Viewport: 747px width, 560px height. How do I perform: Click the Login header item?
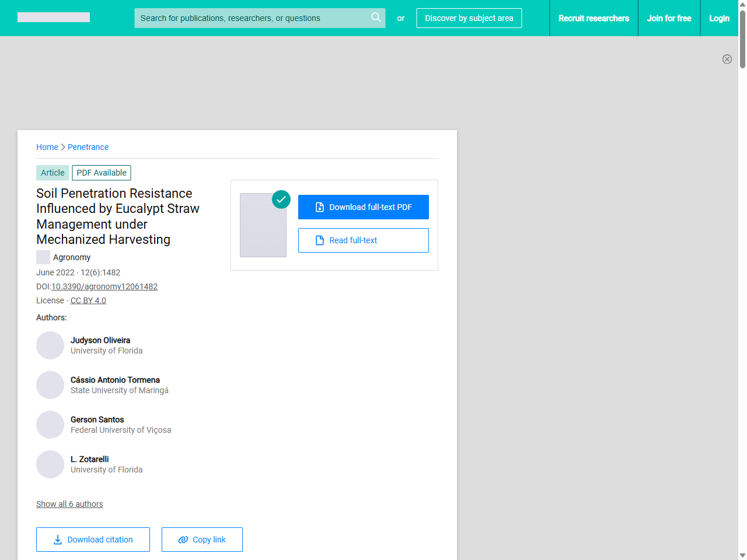pyautogui.click(x=719, y=18)
